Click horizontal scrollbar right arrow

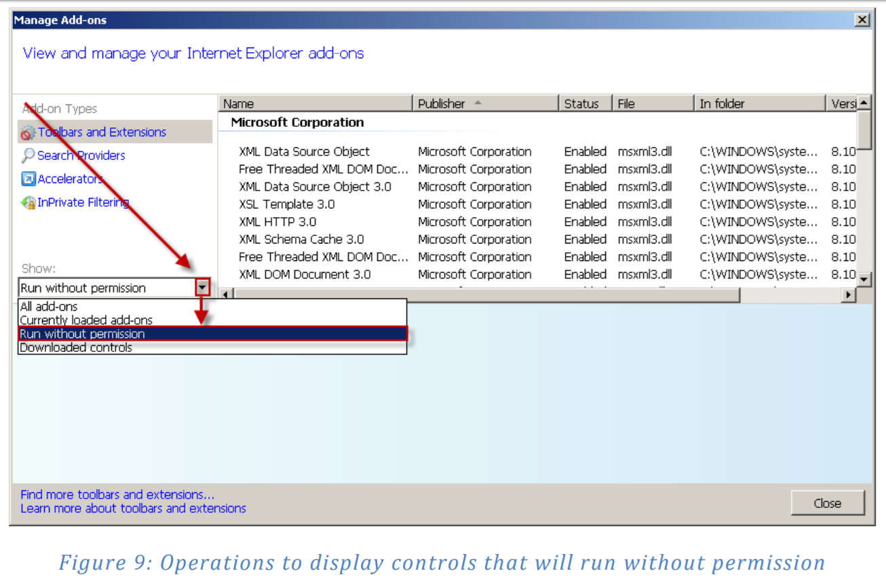[x=848, y=295]
